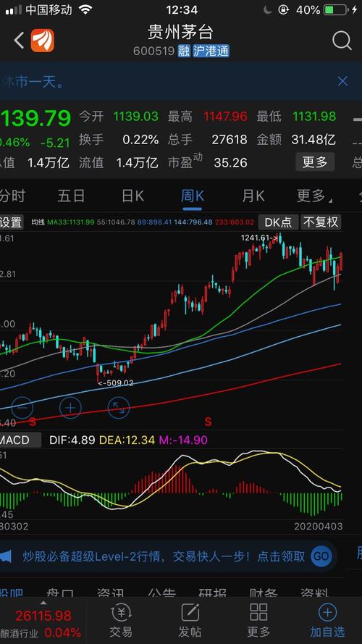Tap the M:-14.90 MACD value
This screenshot has height=644, width=362.
point(183,440)
